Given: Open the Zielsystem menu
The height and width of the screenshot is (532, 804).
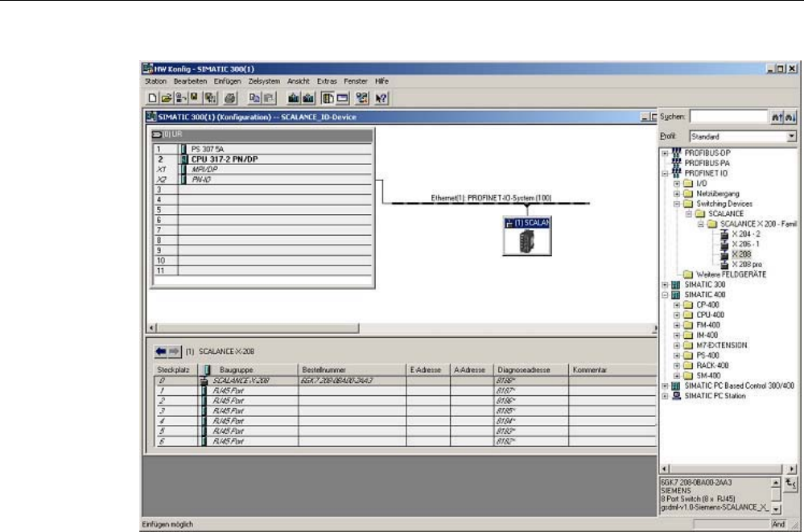Looking at the screenshot, I should coord(264,81).
